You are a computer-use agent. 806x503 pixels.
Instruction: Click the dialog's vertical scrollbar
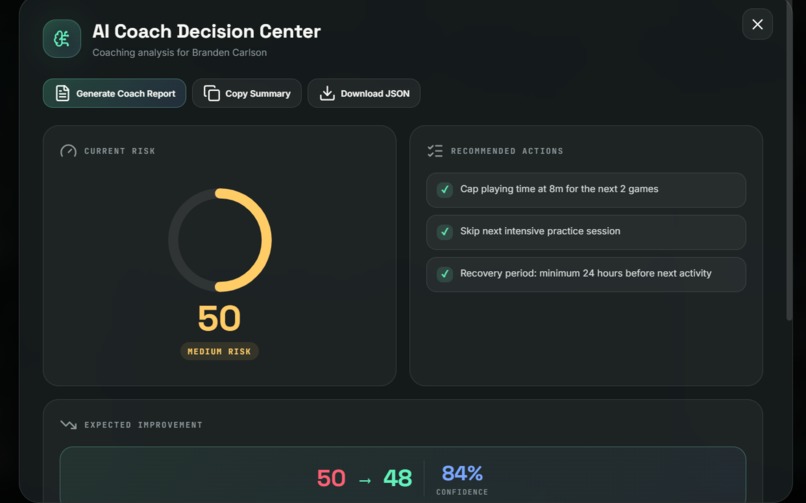point(789,160)
